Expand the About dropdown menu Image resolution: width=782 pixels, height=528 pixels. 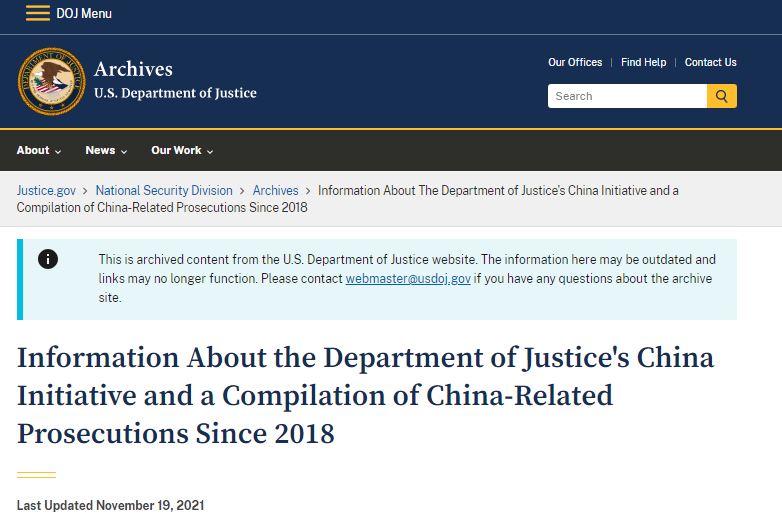point(39,151)
